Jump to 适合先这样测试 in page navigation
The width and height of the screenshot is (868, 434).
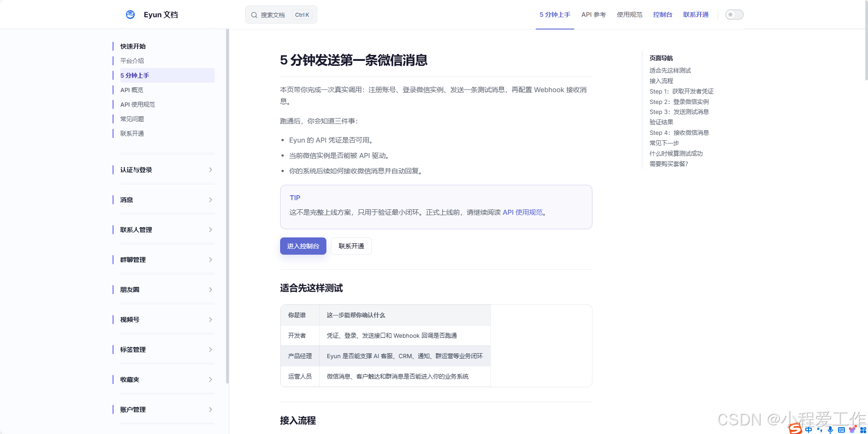point(670,70)
